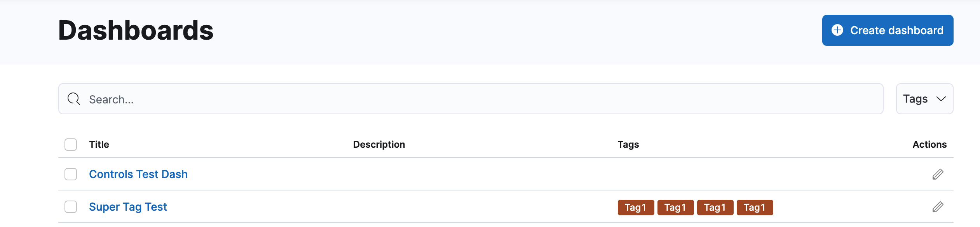This screenshot has height=227, width=980.
Task: Sort the table by the Tags column
Action: [628, 144]
